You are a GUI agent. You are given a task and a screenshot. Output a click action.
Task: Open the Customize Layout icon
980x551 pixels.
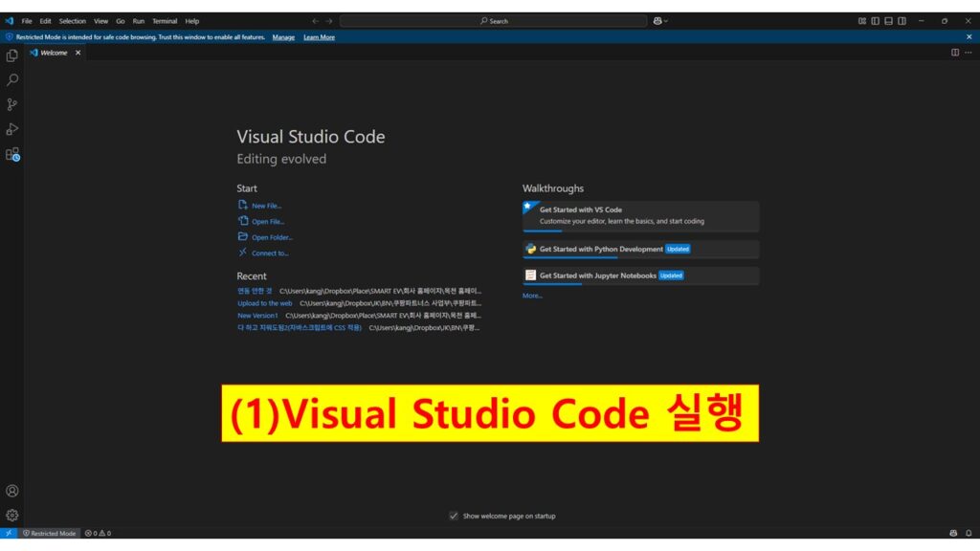click(x=862, y=21)
